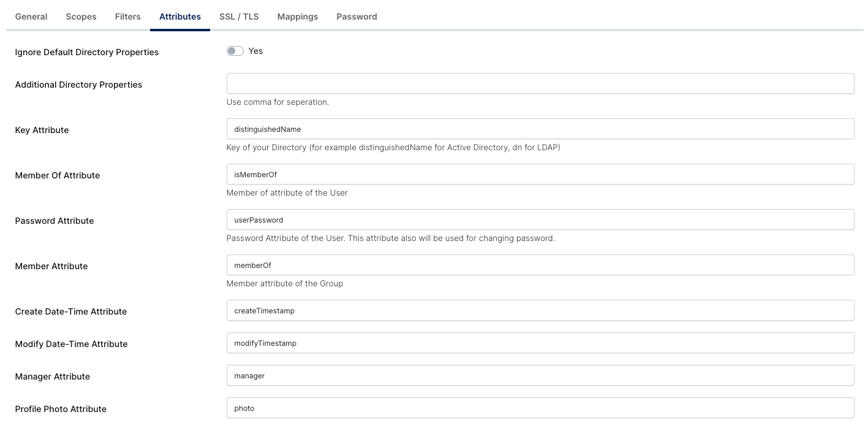This screenshot has height=428, width=868.
Task: Click the Member Attribute memberOf field
Action: click(x=540, y=266)
